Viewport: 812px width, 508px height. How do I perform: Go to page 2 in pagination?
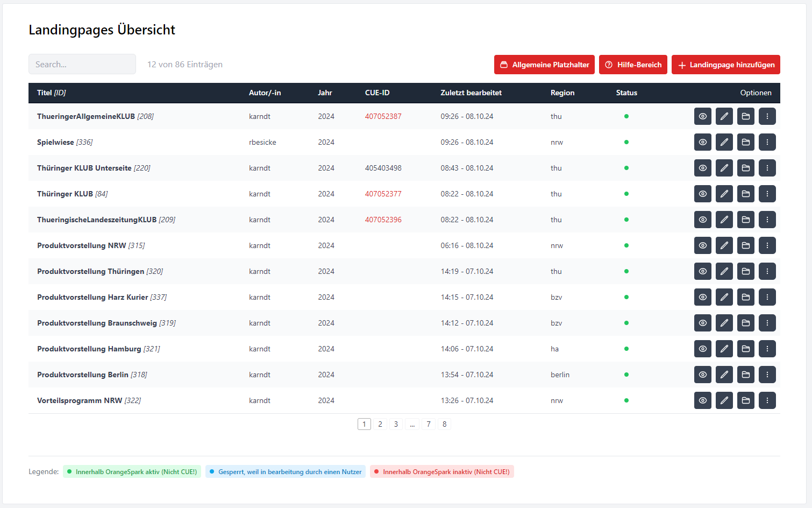[380, 424]
